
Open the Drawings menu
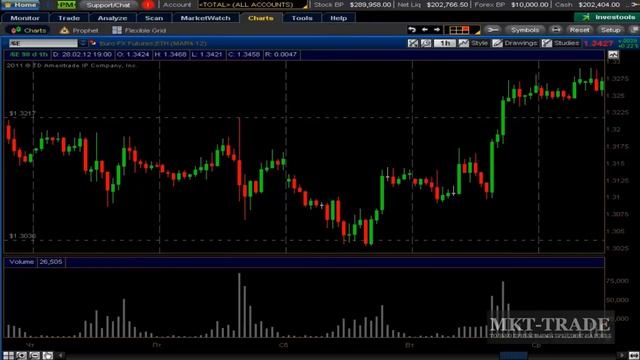[x=515, y=43]
